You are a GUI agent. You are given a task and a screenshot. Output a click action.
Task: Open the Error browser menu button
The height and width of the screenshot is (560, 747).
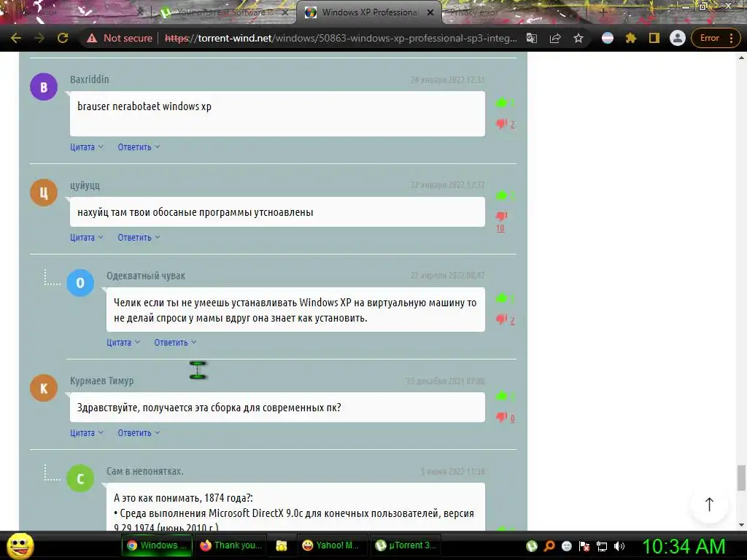point(716,38)
